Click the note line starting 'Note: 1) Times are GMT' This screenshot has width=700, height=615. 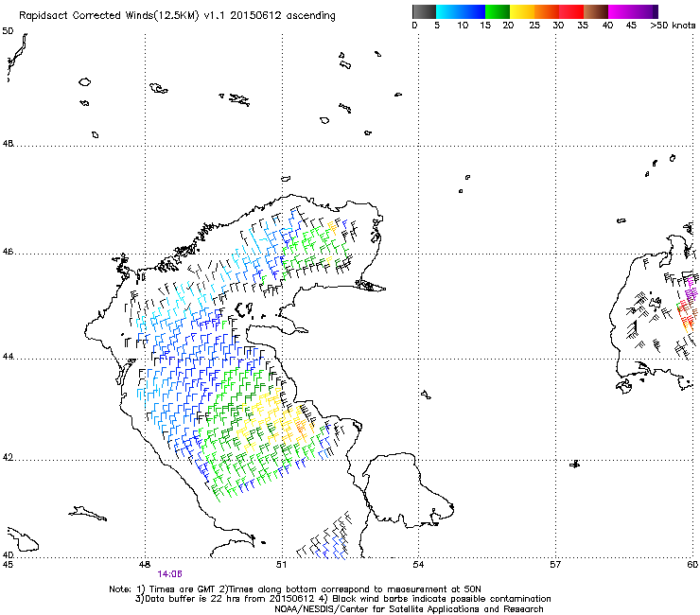click(295, 589)
